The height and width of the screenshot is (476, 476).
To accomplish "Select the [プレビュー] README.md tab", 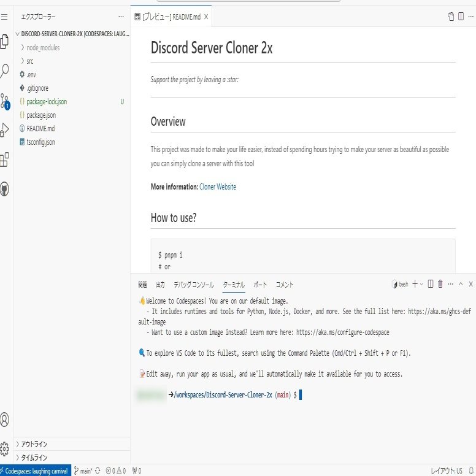I will pos(171,17).
